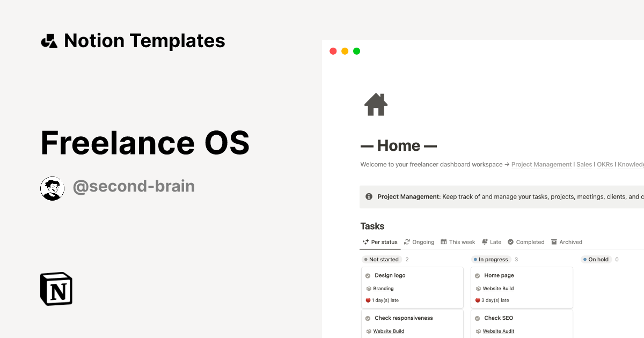Viewport: 644px width, 338px height.
Task: Expand the Not started status group
Action: point(381,260)
